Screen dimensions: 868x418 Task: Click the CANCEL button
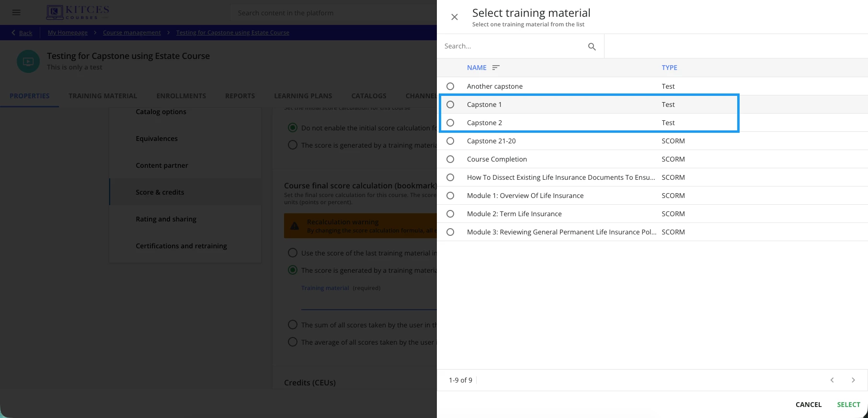(808, 405)
